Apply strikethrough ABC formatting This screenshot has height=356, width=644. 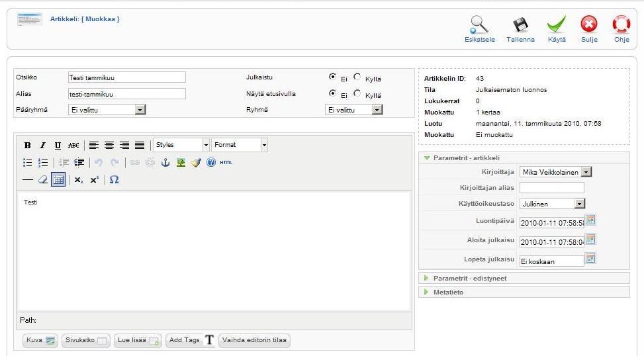[x=73, y=145]
